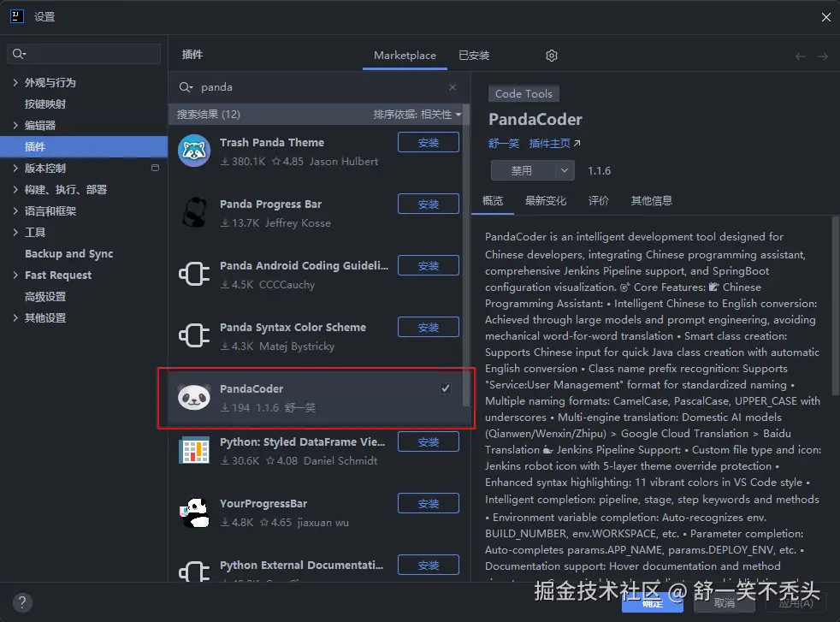Focus the plugin search field containing panda
The height and width of the screenshot is (622, 840).
(319, 86)
